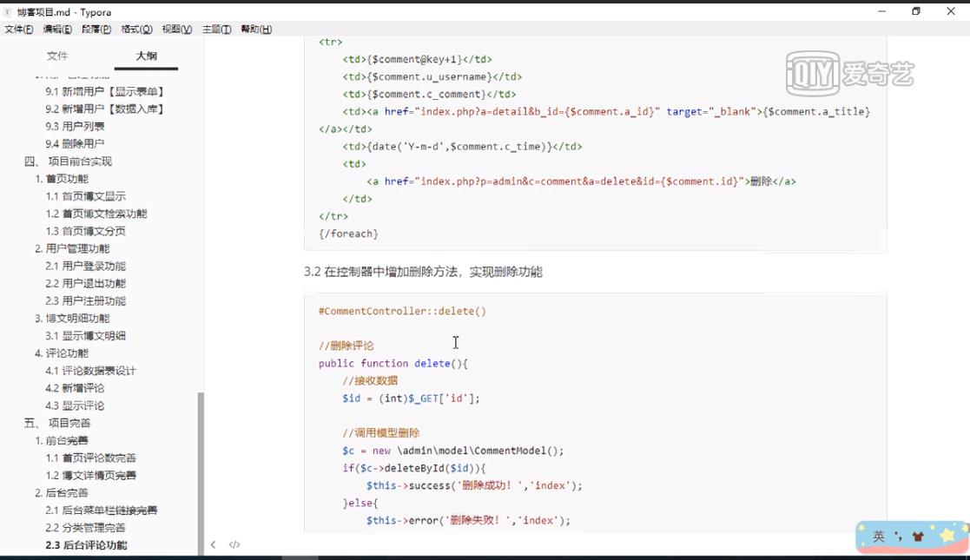The image size is (970, 560).
Task: Switch language via 英 input indicator
Action: (x=878, y=537)
